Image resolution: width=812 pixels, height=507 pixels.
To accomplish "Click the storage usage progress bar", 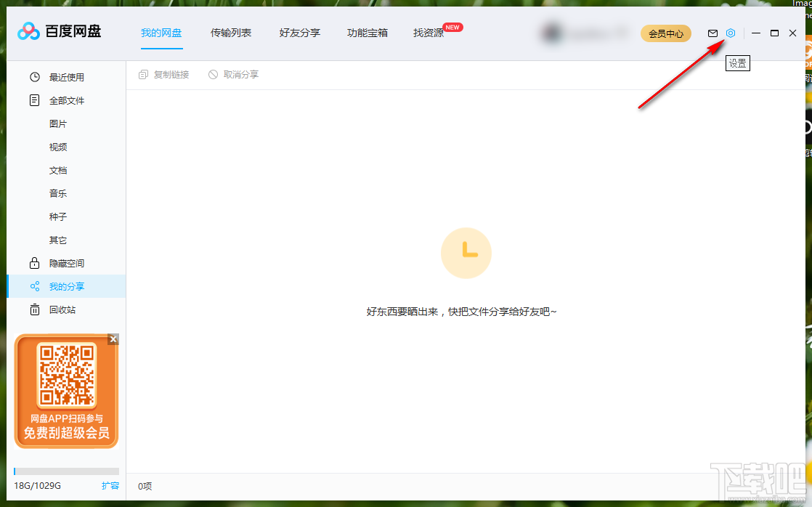I will click(66, 471).
